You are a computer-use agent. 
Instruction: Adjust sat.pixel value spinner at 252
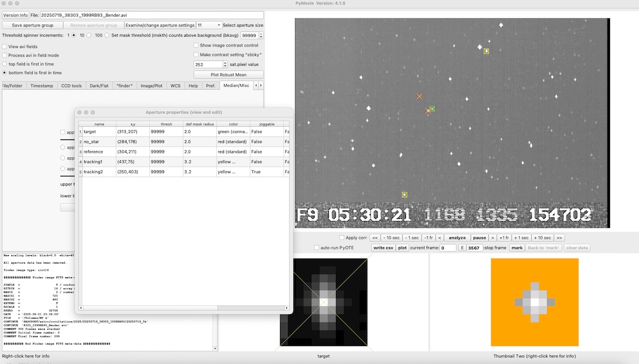coord(225,65)
